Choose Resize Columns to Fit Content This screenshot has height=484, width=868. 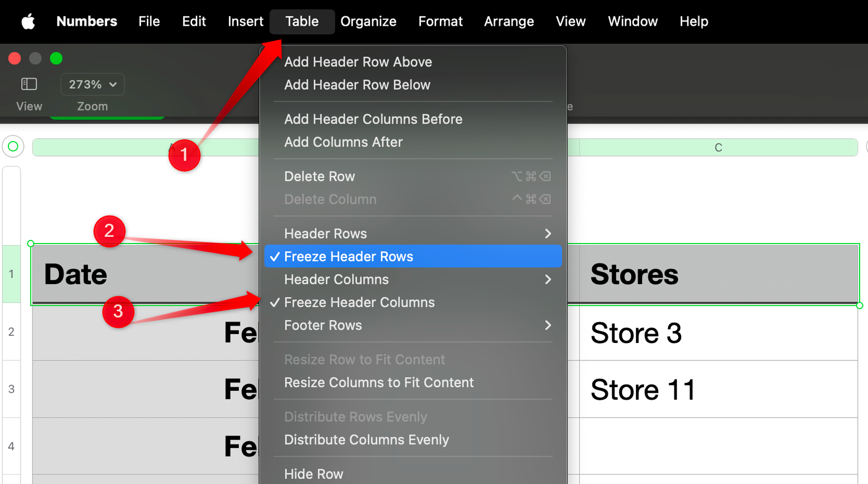point(379,382)
